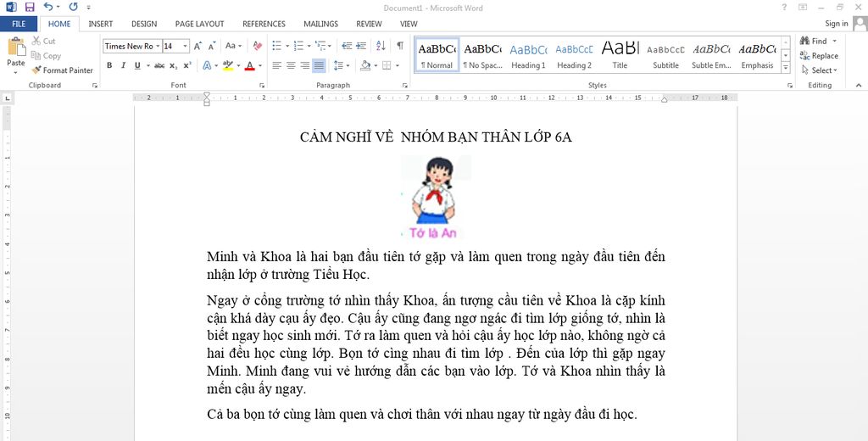Open the font size dropdown
This screenshot has height=441, width=868.
click(x=186, y=46)
